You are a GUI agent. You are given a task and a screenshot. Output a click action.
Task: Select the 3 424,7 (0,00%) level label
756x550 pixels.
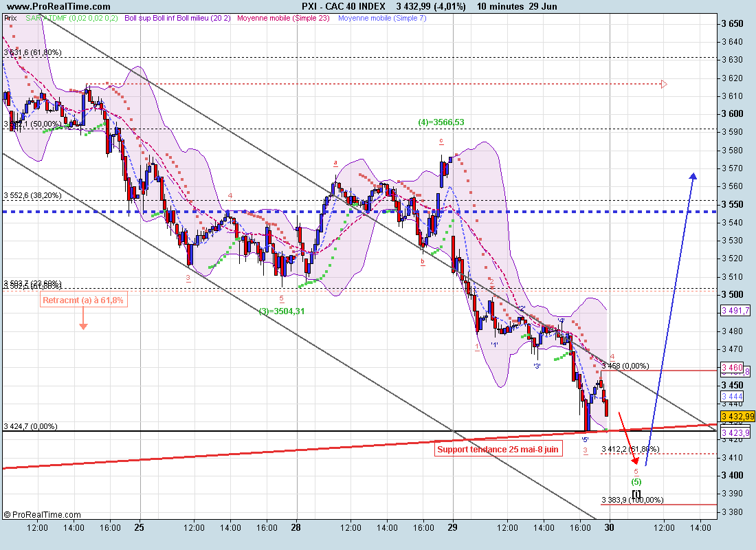click(x=30, y=426)
